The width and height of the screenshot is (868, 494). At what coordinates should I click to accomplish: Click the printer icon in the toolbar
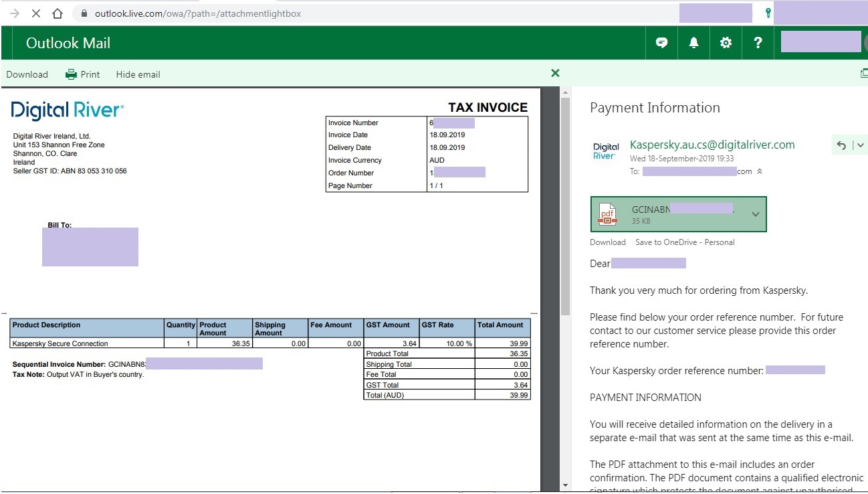tap(71, 74)
